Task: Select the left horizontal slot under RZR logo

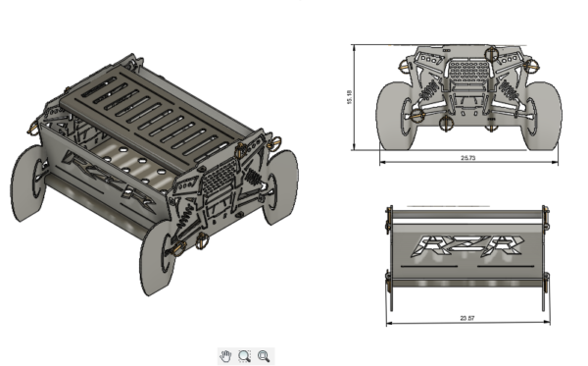Action: tap(429, 266)
